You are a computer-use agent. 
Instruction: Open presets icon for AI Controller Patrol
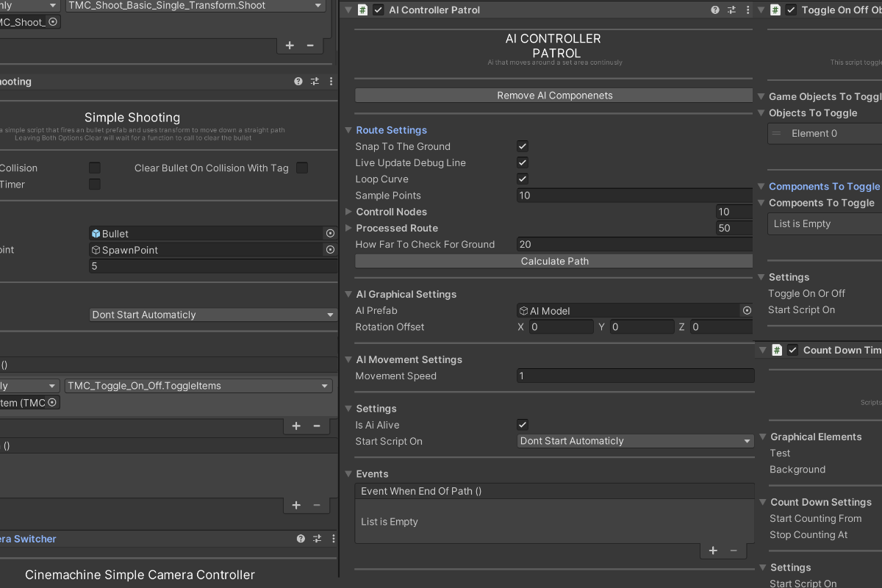731,10
